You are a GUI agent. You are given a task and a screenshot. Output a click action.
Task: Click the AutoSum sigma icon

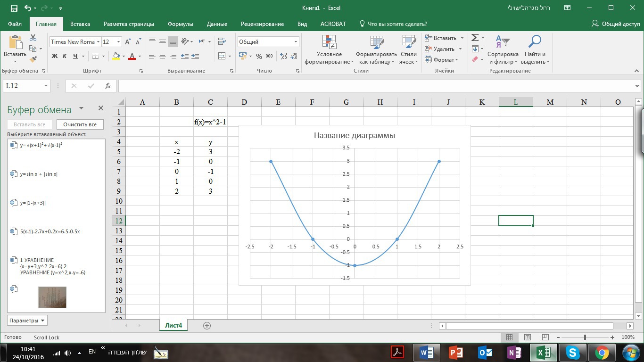point(475,38)
